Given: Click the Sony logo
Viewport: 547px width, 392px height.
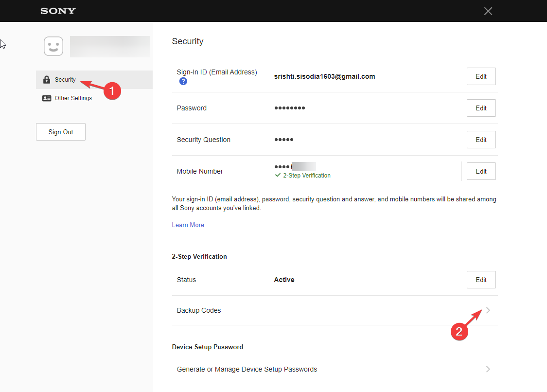Looking at the screenshot, I should [58, 11].
